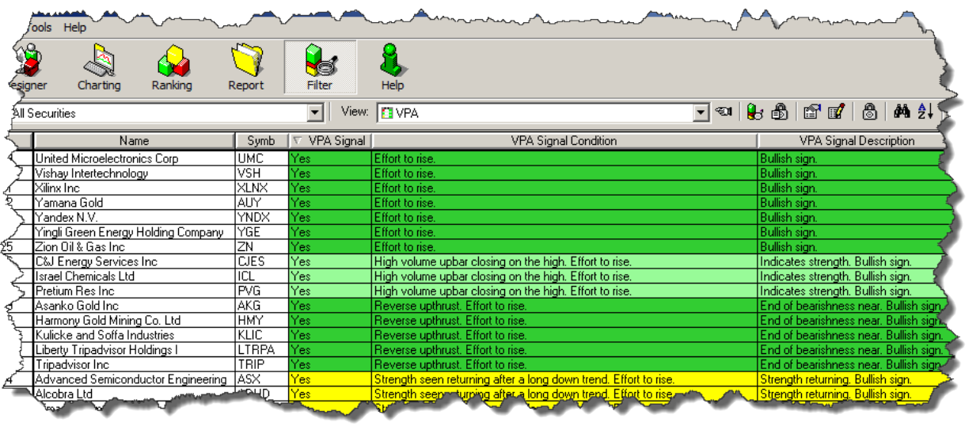
Task: Click the HMY symbol cell
Action: (261, 321)
